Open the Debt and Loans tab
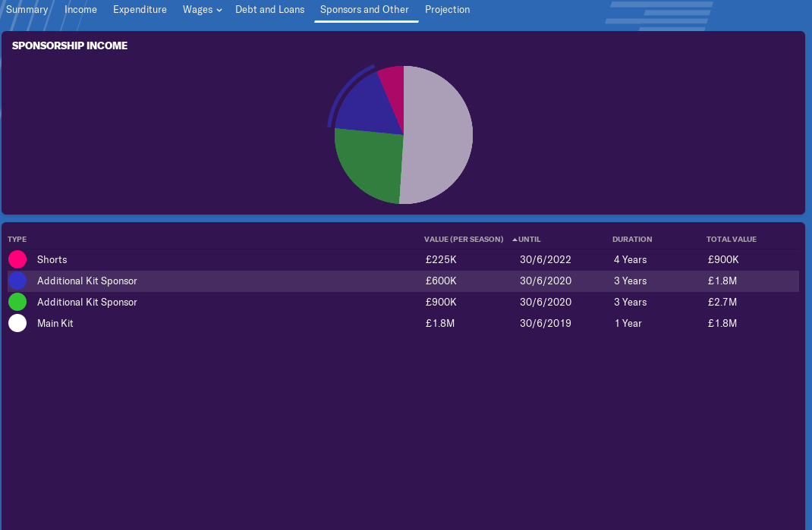The width and height of the screenshot is (812, 530). (x=269, y=10)
